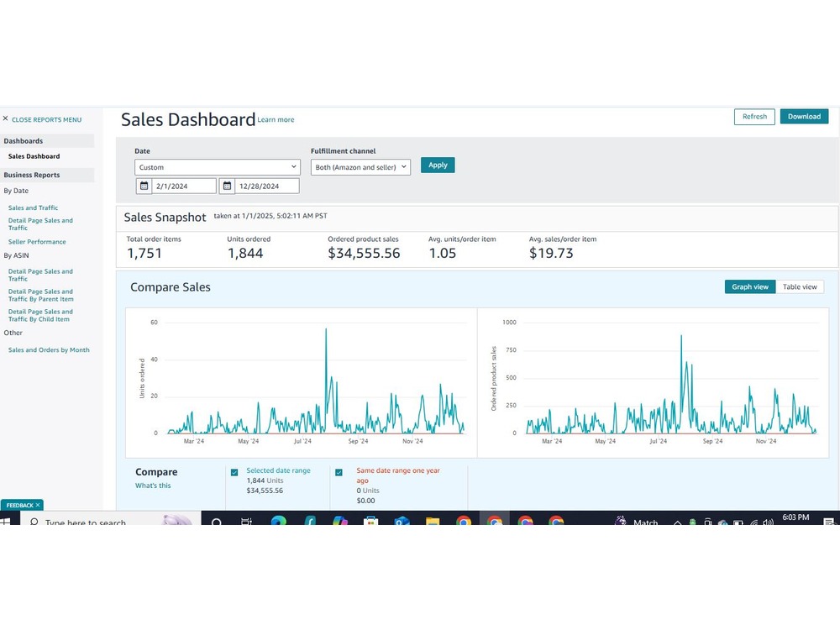Open the Date range dropdown showing Custom
The height and width of the screenshot is (630, 840).
(x=217, y=167)
